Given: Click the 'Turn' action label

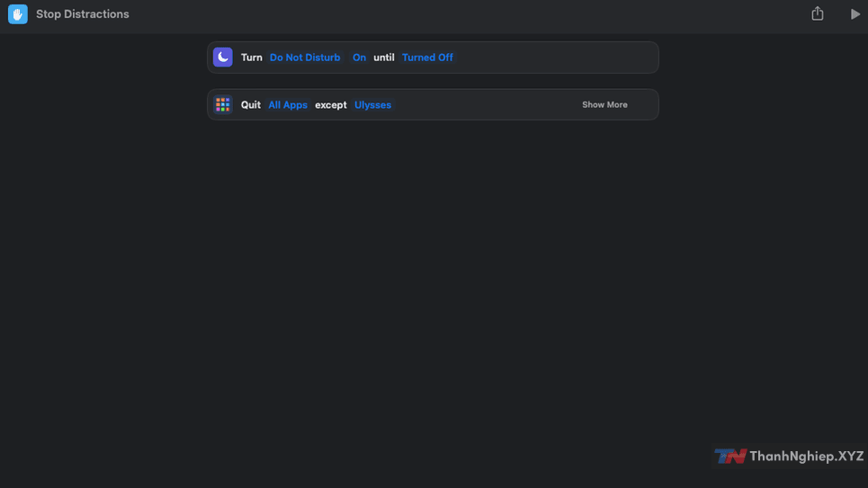Looking at the screenshot, I should click(251, 58).
